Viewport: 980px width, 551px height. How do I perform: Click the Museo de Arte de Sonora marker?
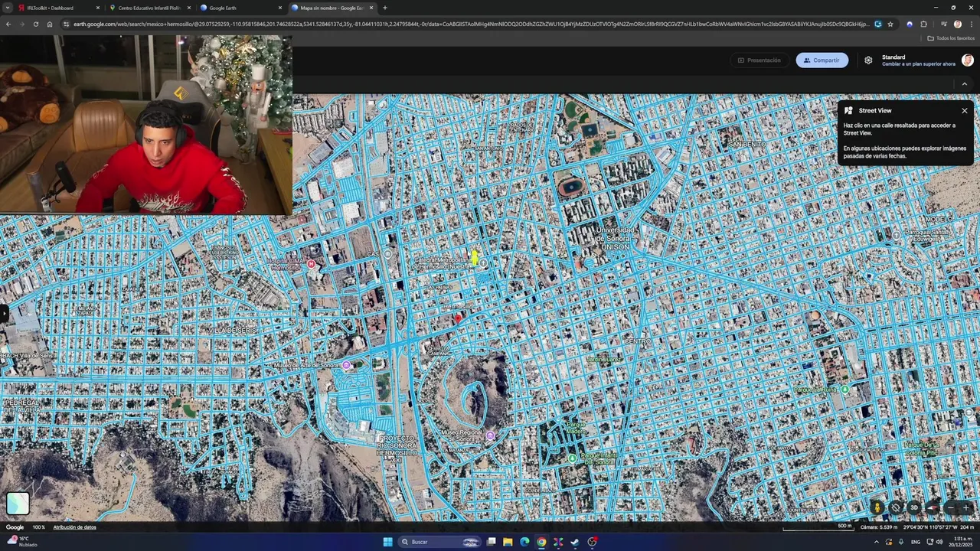tap(346, 366)
